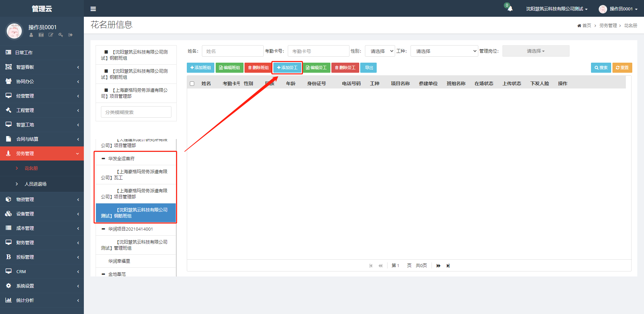Viewport: 644px width, 314px height.
Task: Collapse the 华润项目20210414001 tree node
Action: click(x=103, y=229)
